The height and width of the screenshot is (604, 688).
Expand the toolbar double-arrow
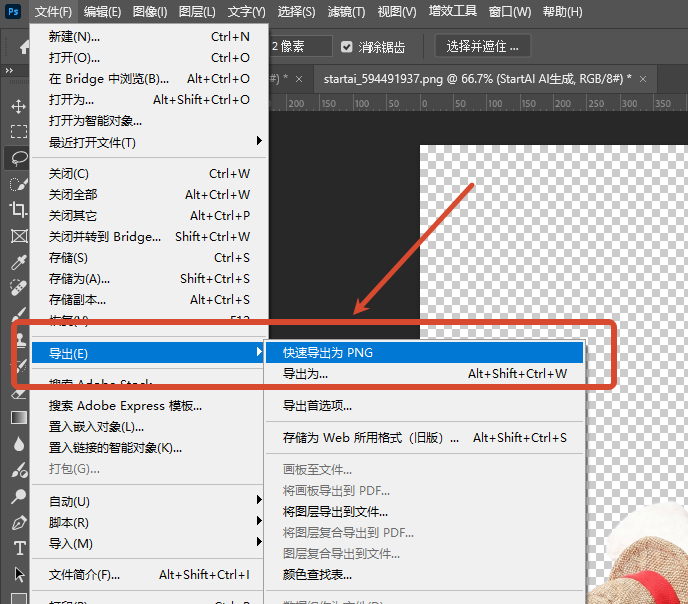[9, 70]
